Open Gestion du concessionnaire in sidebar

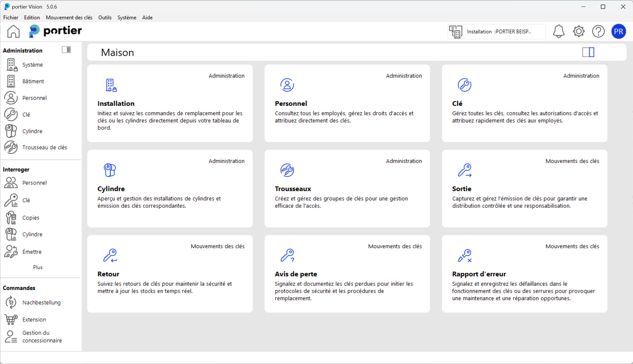click(42, 336)
